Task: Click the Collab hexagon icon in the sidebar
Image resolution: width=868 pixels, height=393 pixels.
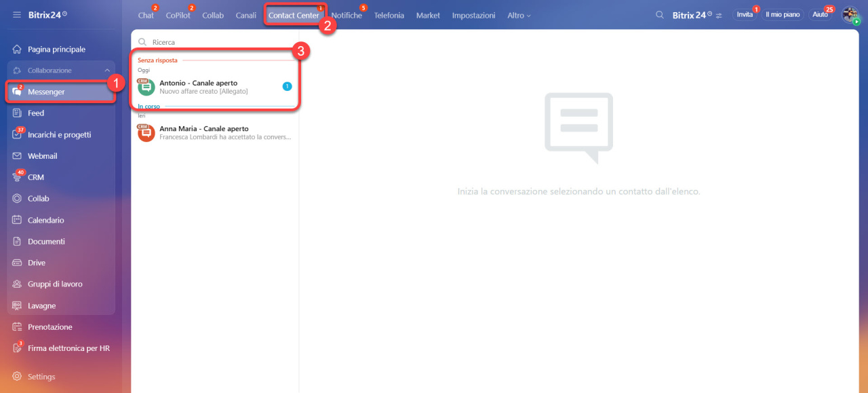Action: 17,199
